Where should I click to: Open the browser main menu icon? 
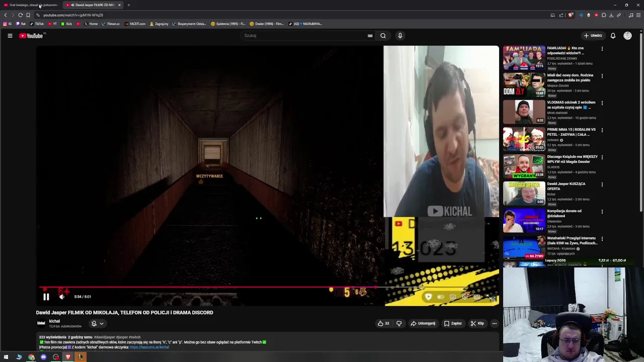tap(639, 15)
